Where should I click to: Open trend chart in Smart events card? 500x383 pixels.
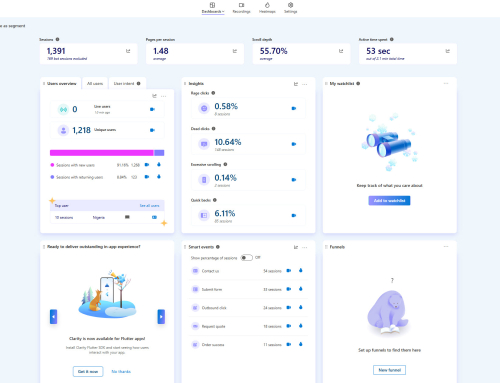coord(296,247)
